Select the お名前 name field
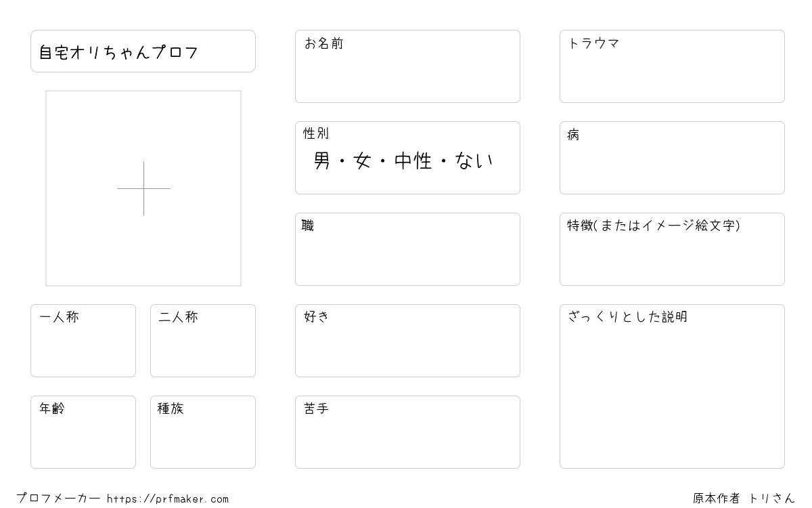This screenshot has width=812, height=508. click(x=407, y=66)
